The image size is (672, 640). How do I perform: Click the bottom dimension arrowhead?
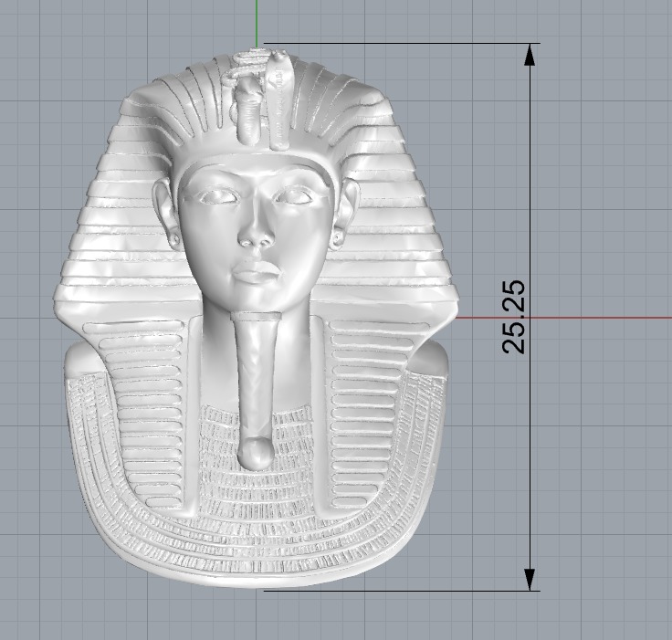click(x=530, y=580)
